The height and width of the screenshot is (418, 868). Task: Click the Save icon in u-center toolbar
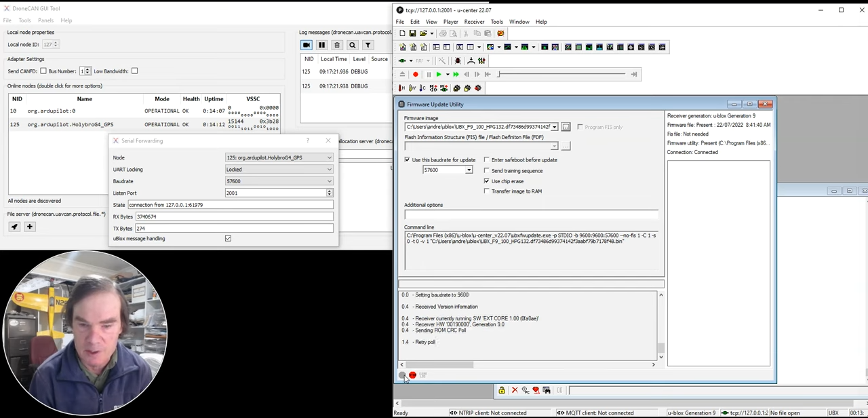pyautogui.click(x=412, y=33)
